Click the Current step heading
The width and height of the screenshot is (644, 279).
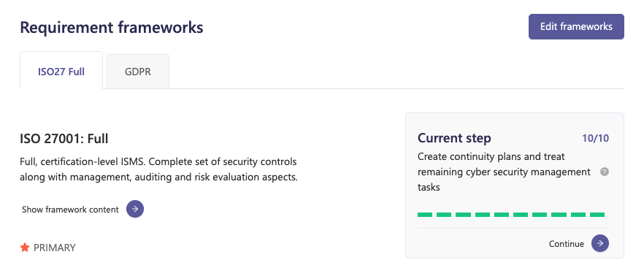(x=454, y=138)
